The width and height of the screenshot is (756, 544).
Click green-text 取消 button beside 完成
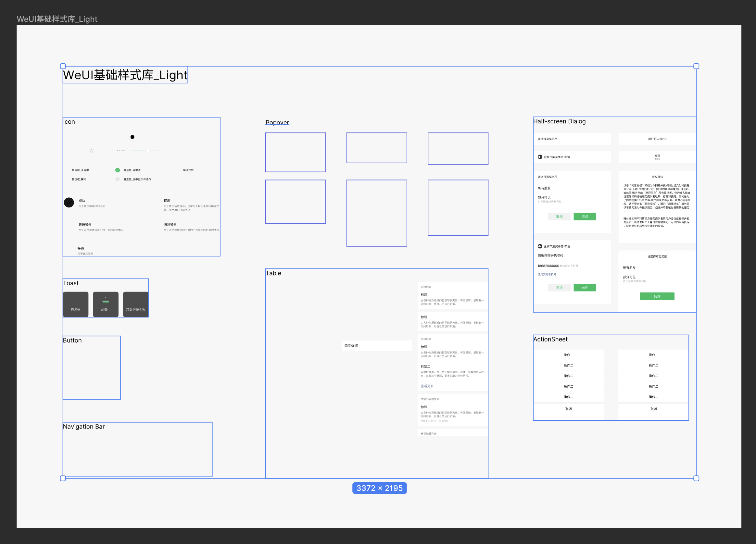tap(559, 216)
